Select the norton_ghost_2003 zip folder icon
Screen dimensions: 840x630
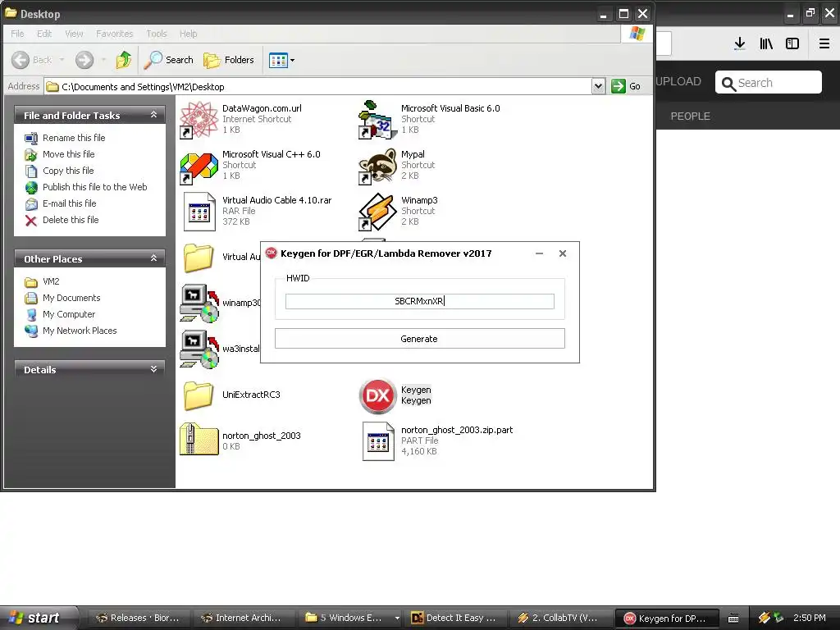(199, 440)
